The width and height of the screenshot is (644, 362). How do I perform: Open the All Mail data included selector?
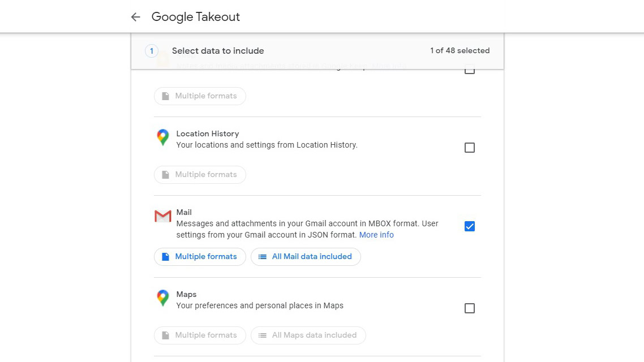(x=306, y=257)
